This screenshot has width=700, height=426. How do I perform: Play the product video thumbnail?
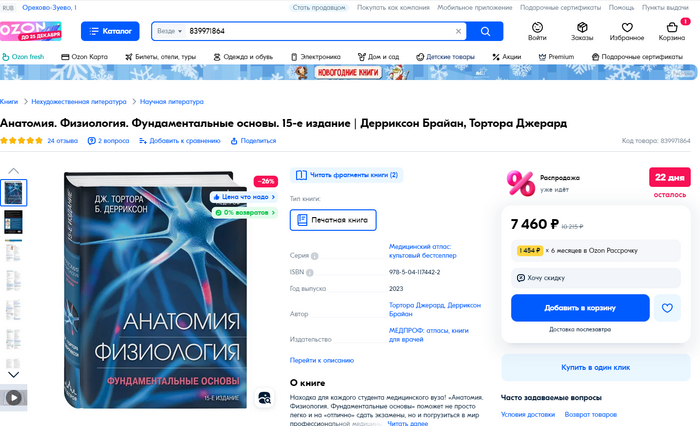pyautogui.click(x=14, y=397)
